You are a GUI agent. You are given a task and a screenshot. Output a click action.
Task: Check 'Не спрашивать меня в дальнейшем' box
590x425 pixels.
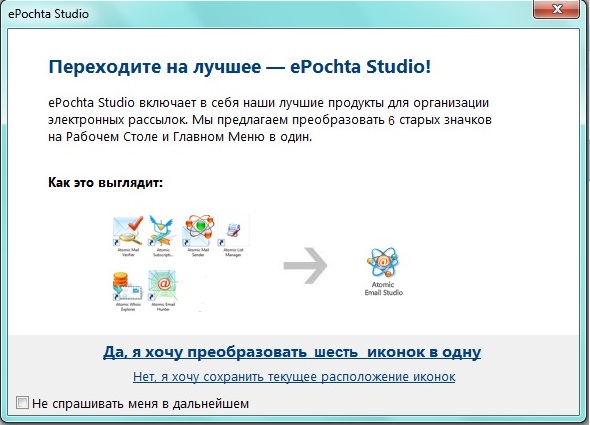(22, 402)
